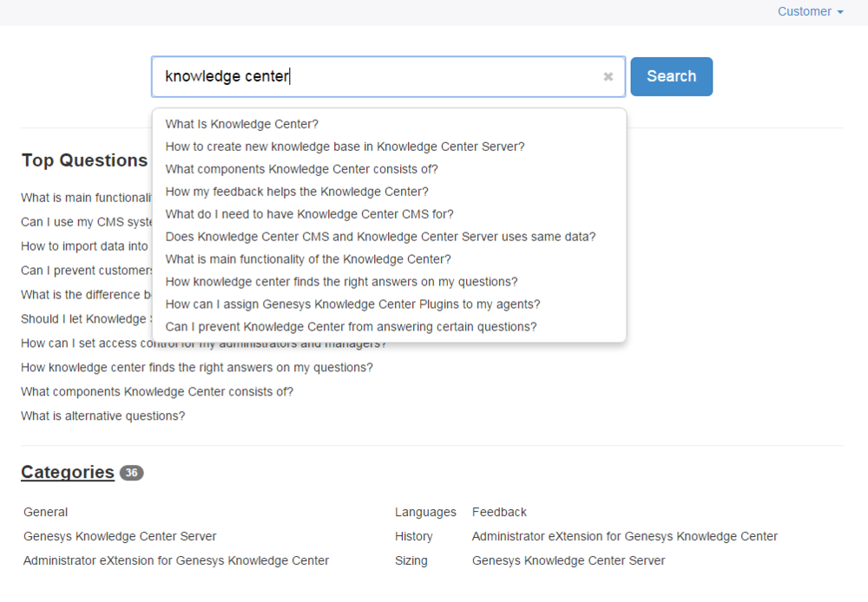This screenshot has height=602, width=868.
Task: Open the Categories heading link
Action: coord(68,472)
